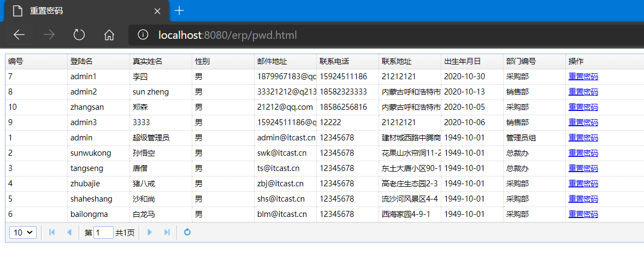This screenshot has width=644, height=271.
Task: Jump to first page in pager
Action: pos(52,232)
